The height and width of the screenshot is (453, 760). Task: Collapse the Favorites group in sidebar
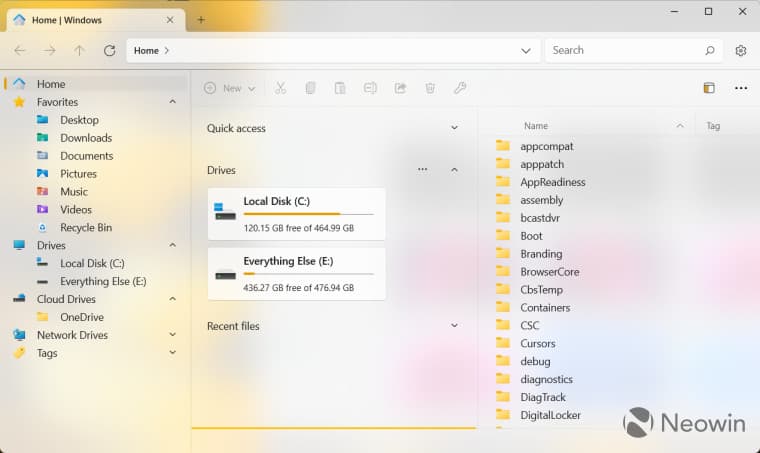click(172, 102)
